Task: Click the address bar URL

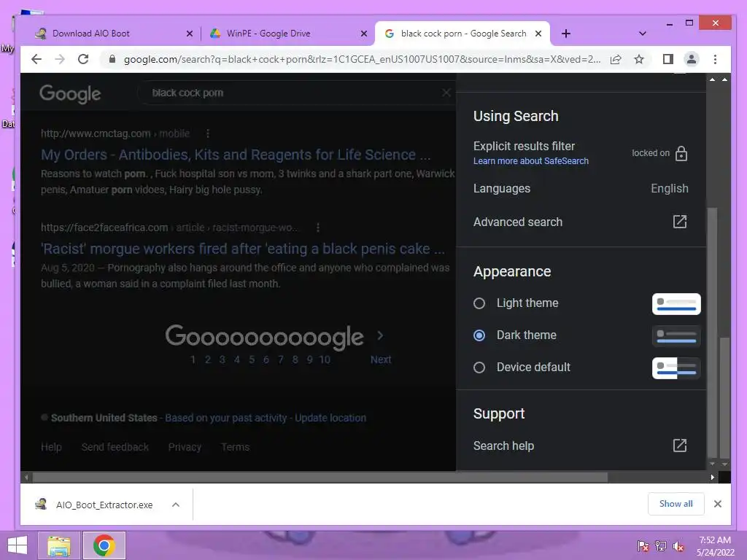Action: coord(362,59)
